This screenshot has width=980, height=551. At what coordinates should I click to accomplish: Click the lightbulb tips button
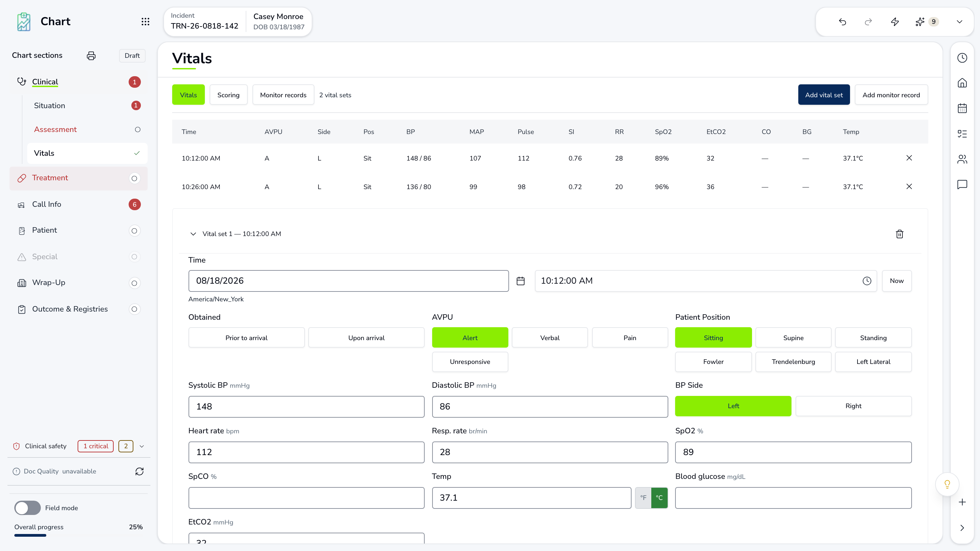point(947,484)
